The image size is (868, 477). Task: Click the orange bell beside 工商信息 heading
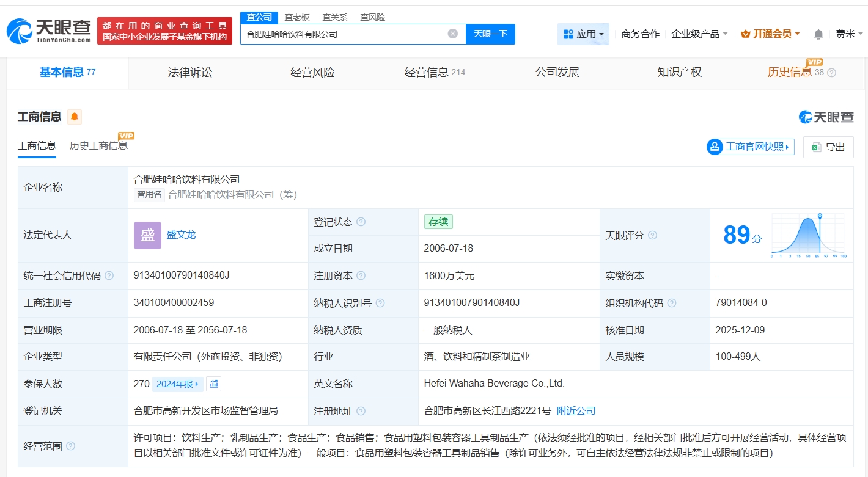pos(74,117)
